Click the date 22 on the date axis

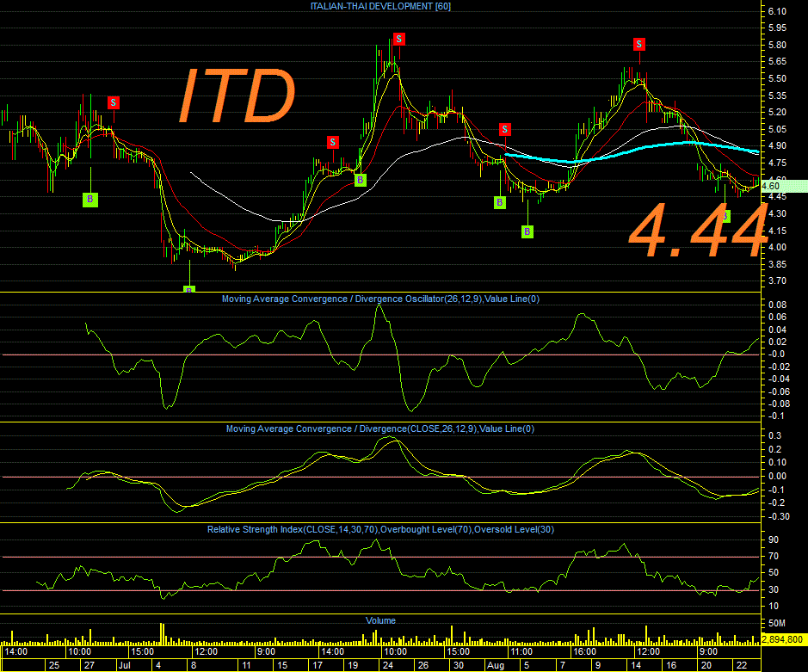point(742,665)
